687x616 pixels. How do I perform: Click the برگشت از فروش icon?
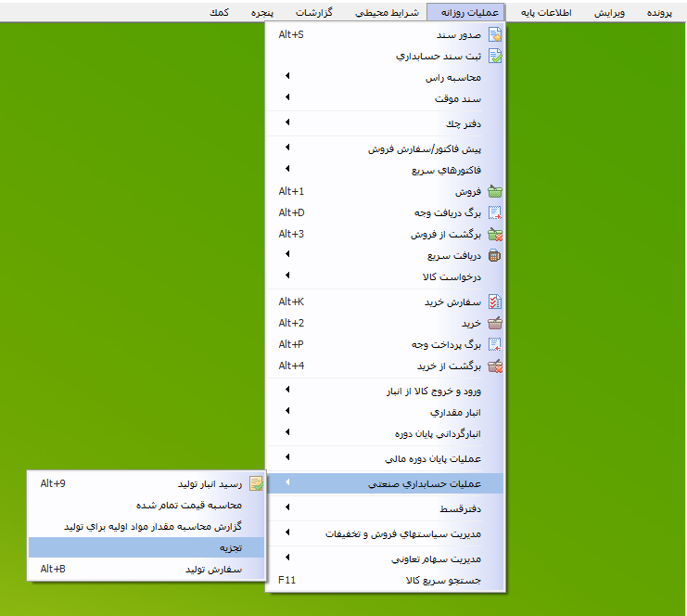click(495, 235)
